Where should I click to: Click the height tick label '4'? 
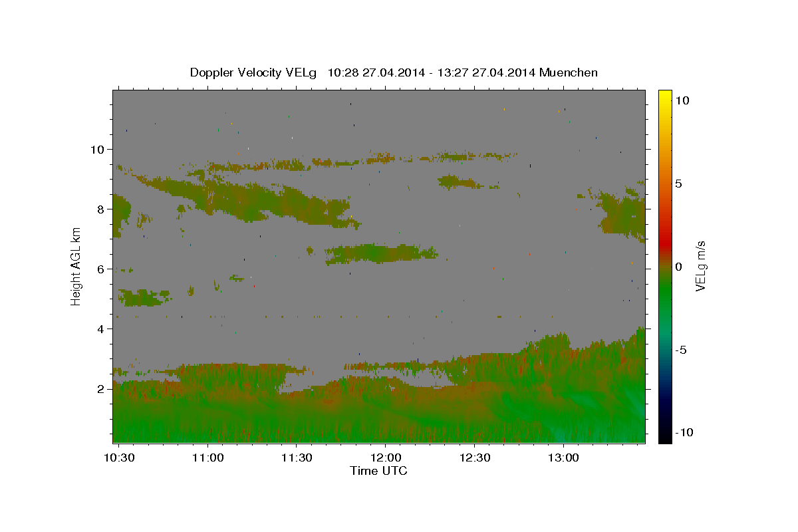pyautogui.click(x=100, y=329)
